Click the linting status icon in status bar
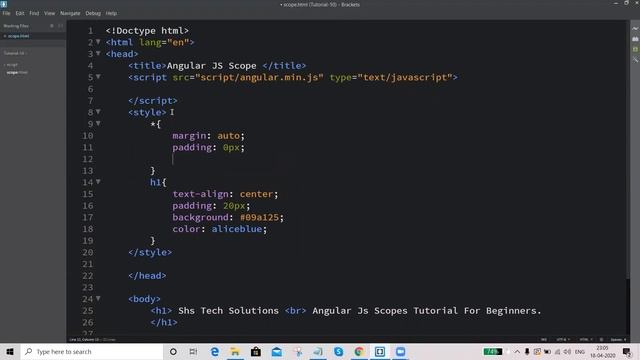 (601, 340)
